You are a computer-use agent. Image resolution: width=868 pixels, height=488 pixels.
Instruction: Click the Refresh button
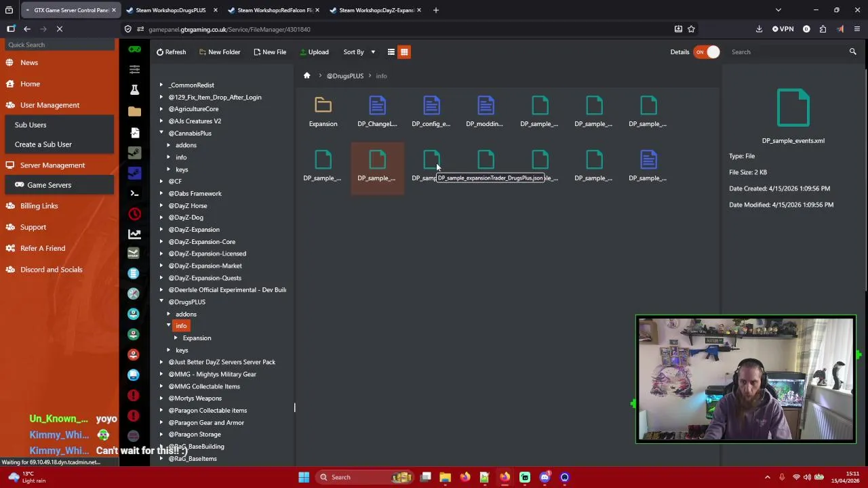pyautogui.click(x=171, y=52)
